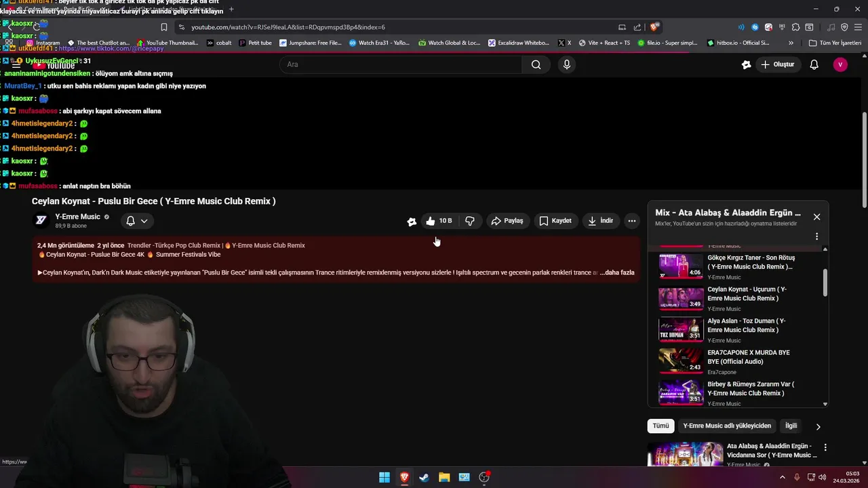Show hidden system tray icons
The image size is (868, 488).
[783, 477]
